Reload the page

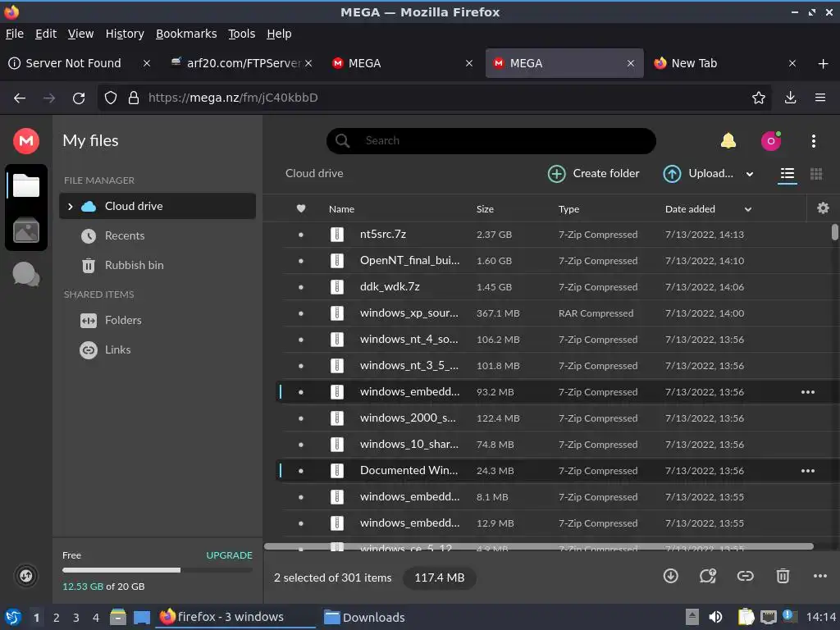coord(79,98)
